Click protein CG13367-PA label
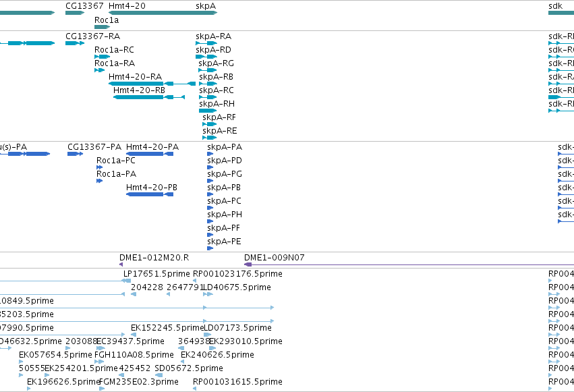This screenshot has width=574, height=392. click(x=94, y=147)
